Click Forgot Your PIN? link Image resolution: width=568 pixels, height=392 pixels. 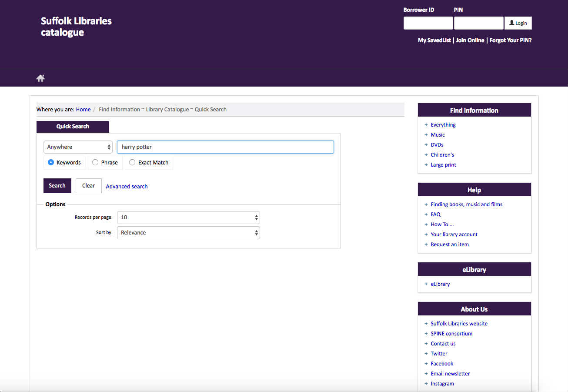click(511, 40)
